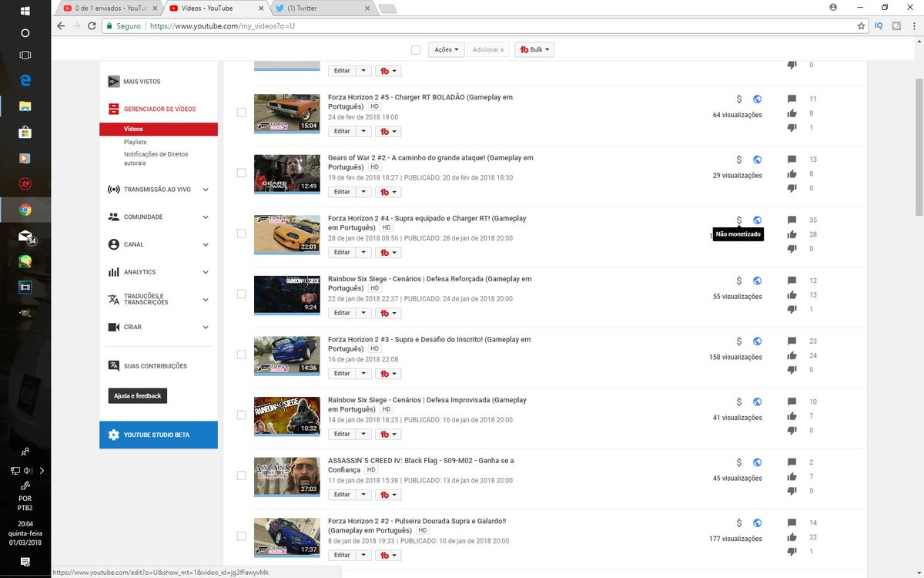Image resolution: width=924 pixels, height=578 pixels.
Task: Open the Charger RT BOLADÃO video thumbnail
Action: pos(286,112)
